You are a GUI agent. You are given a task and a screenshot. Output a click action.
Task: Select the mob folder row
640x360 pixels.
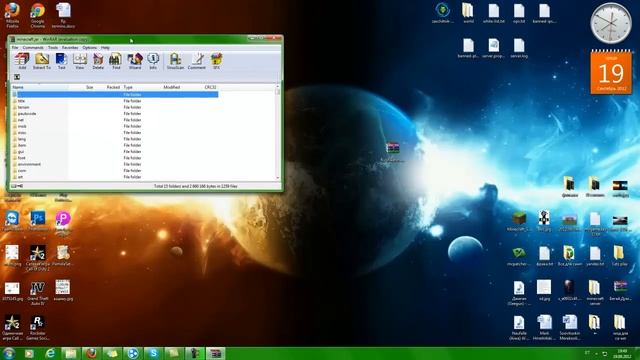(115, 126)
